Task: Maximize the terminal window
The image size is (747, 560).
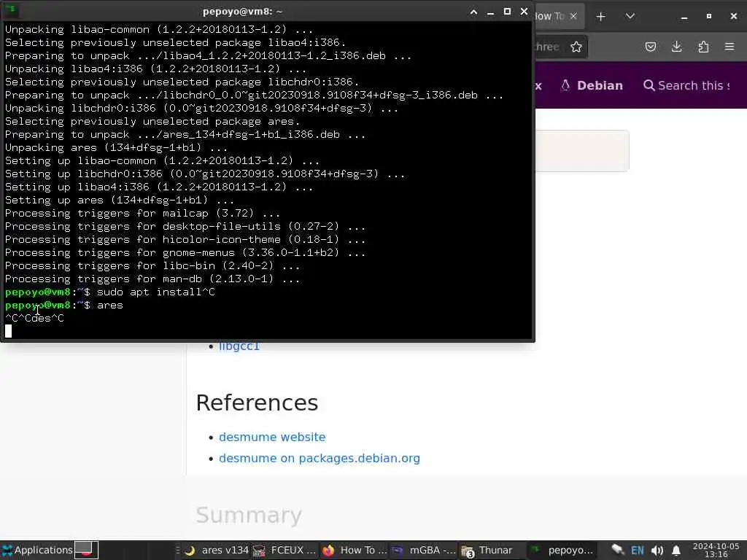Action: (x=508, y=12)
